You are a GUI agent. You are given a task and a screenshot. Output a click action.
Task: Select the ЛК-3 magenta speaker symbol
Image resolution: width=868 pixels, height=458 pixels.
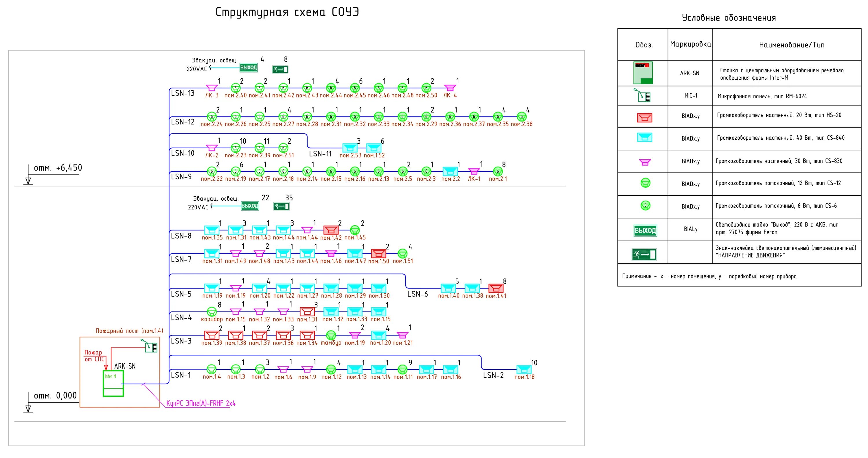click(212, 88)
